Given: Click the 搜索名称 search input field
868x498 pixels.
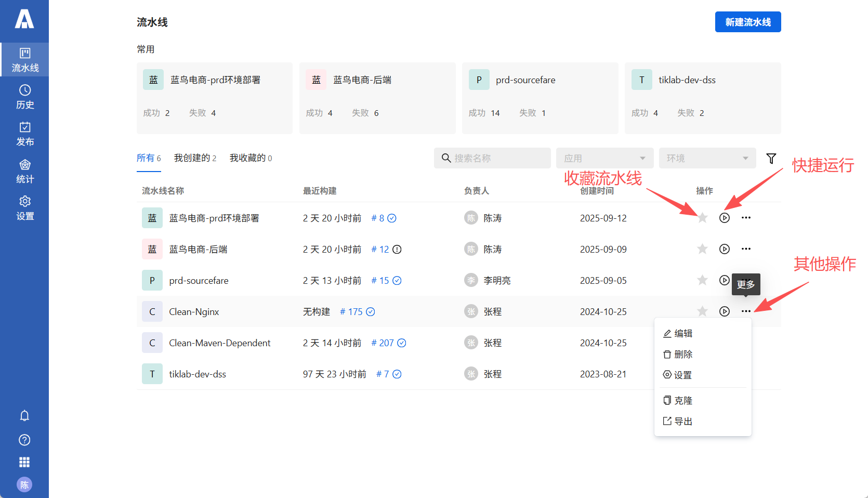Looking at the screenshot, I should coord(492,158).
